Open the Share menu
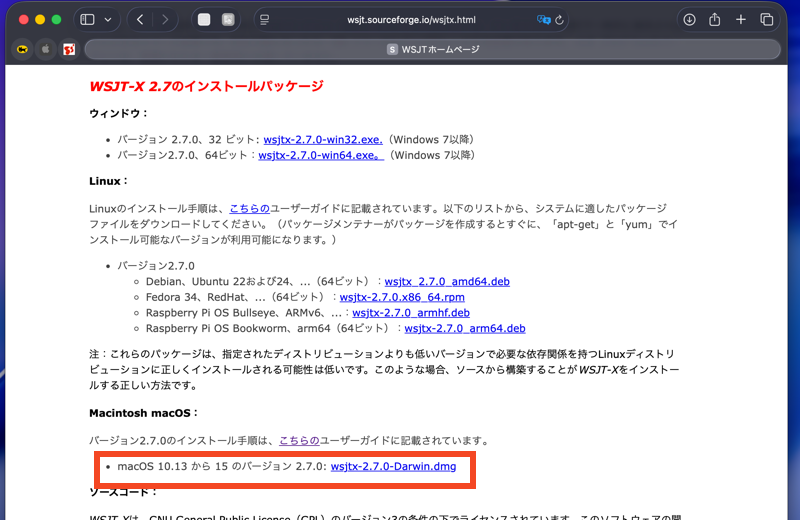The image size is (800, 520). pyautogui.click(x=715, y=19)
